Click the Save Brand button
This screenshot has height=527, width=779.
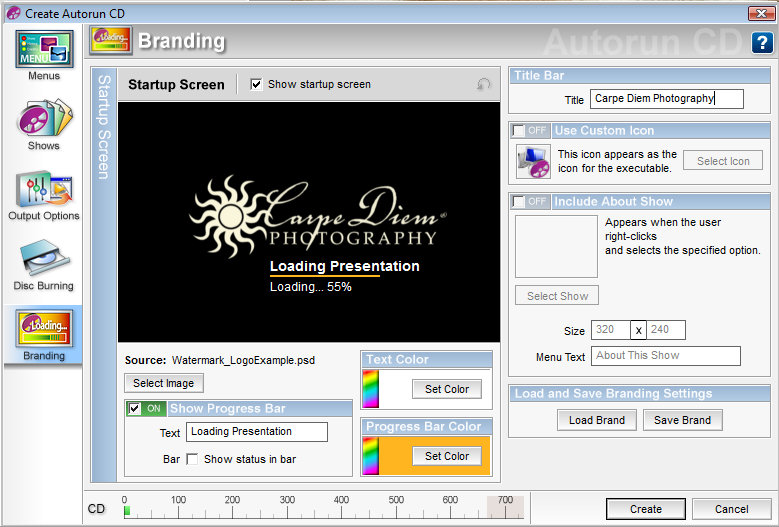[x=682, y=420]
